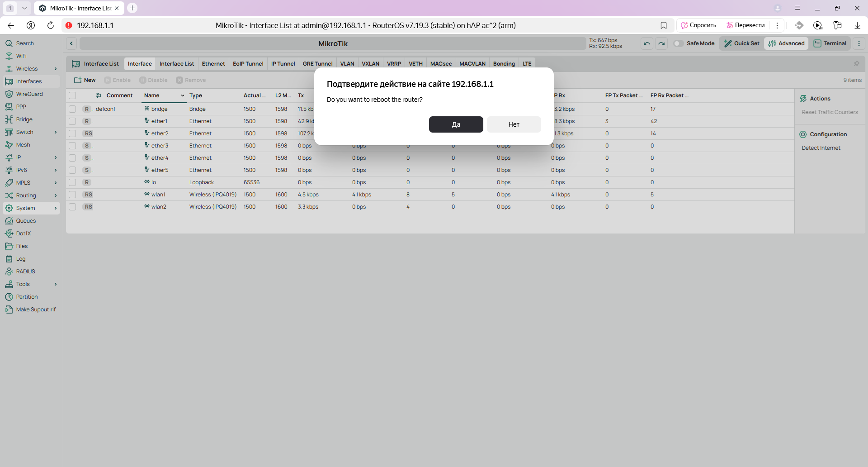Viewport: 868px width, 467px height.
Task: Click the redo arrow in top toolbar
Action: coord(661,43)
